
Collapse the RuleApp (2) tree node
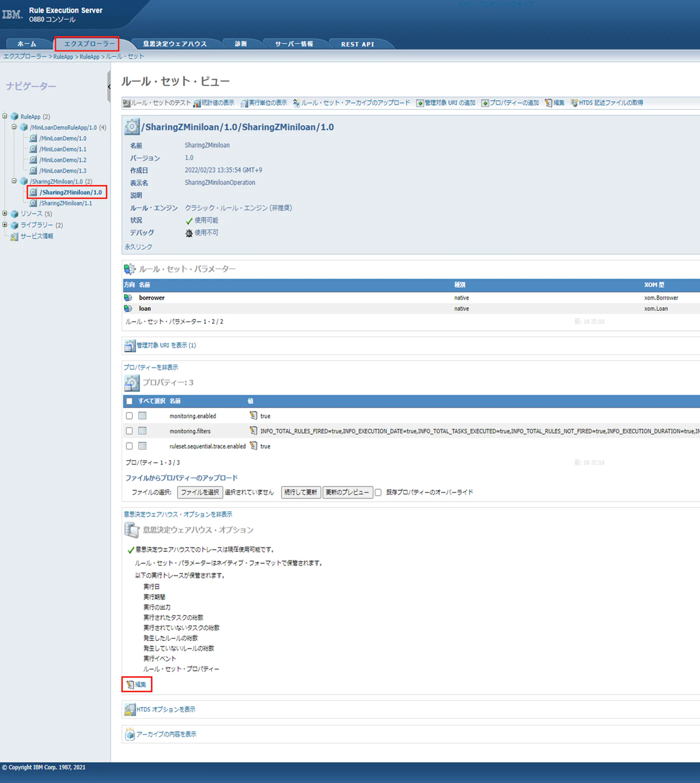coord(5,116)
